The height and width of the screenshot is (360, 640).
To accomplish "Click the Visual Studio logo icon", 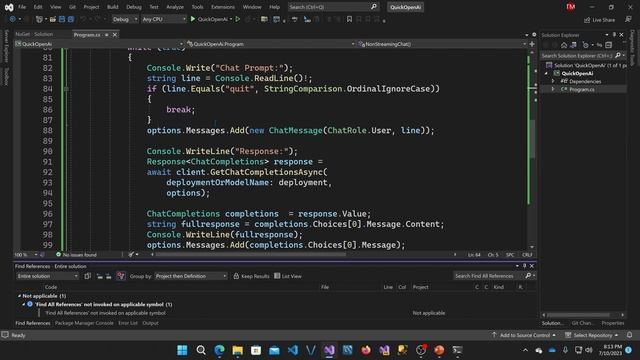I will (9, 7).
